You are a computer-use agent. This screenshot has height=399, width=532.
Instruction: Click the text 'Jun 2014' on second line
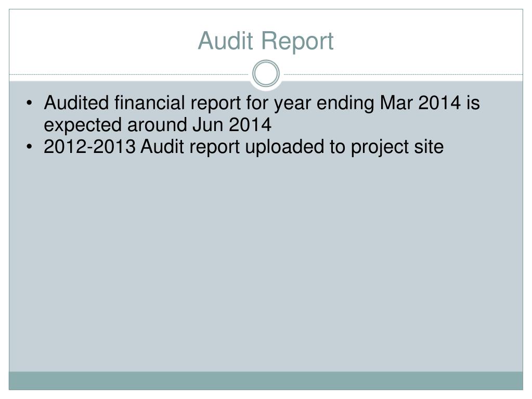click(232, 124)
